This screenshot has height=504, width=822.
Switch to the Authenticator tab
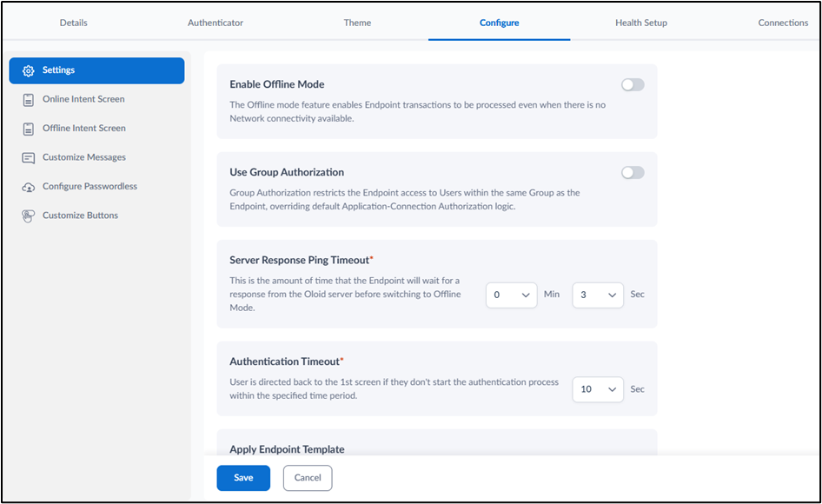coord(215,23)
